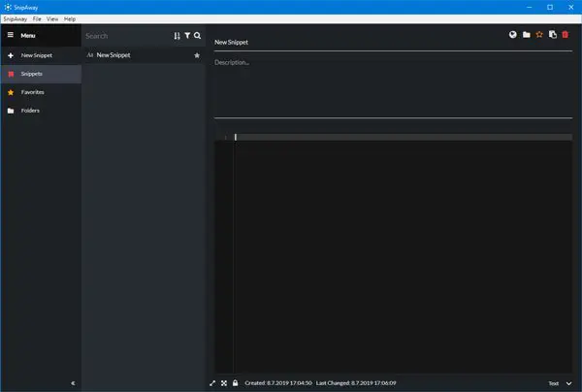Focus the Search input field

126,36
